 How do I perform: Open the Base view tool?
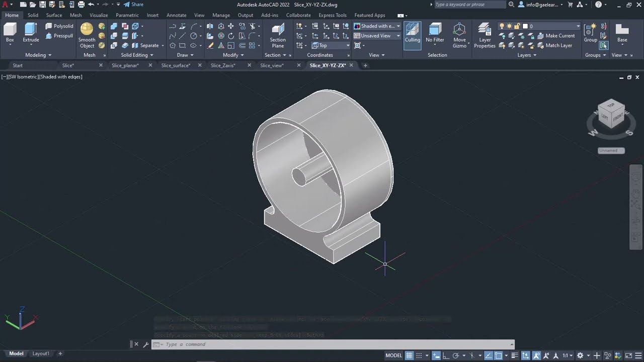pyautogui.click(x=622, y=33)
